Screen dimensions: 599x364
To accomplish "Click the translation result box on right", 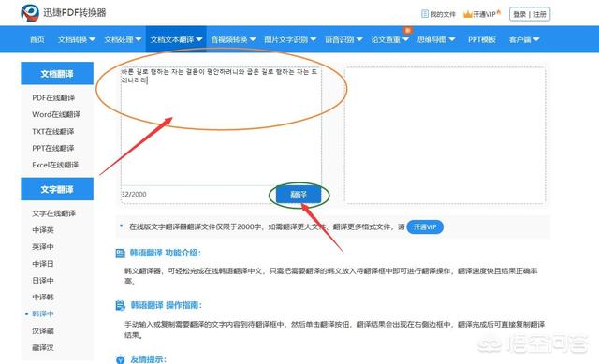I will (x=446, y=135).
